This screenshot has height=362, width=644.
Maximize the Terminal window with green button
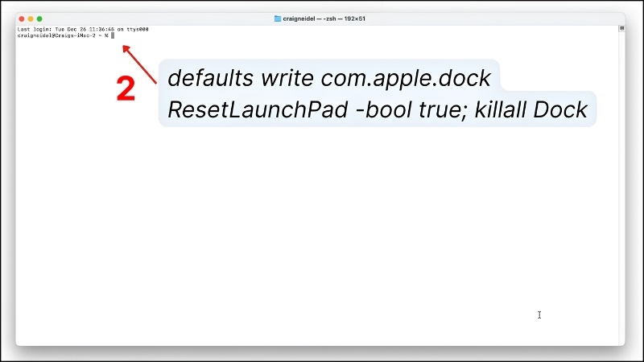(x=39, y=19)
